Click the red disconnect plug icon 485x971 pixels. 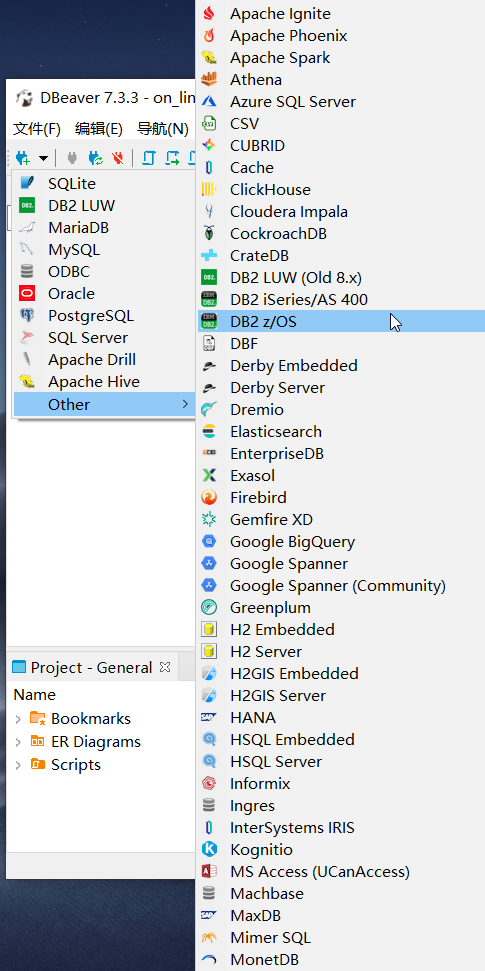coord(118,158)
